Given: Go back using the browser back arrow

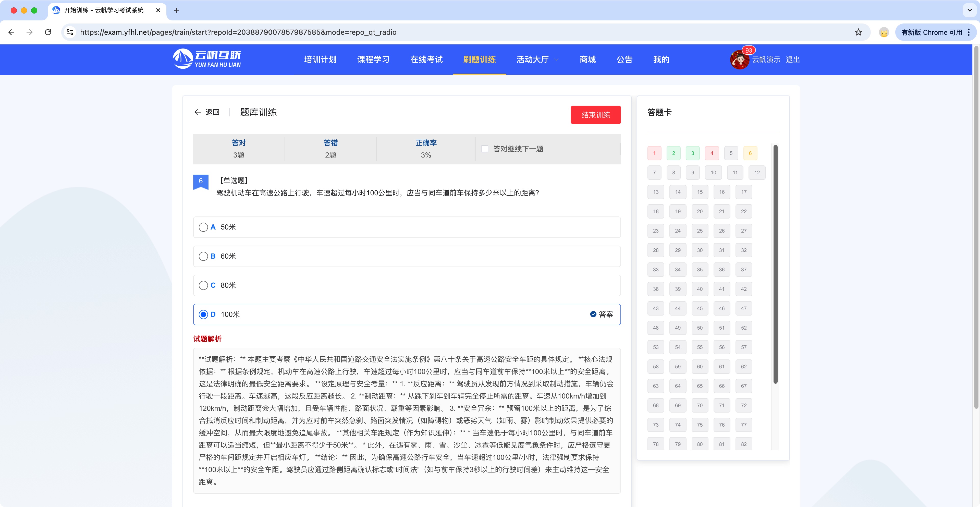Looking at the screenshot, I should click(x=11, y=32).
